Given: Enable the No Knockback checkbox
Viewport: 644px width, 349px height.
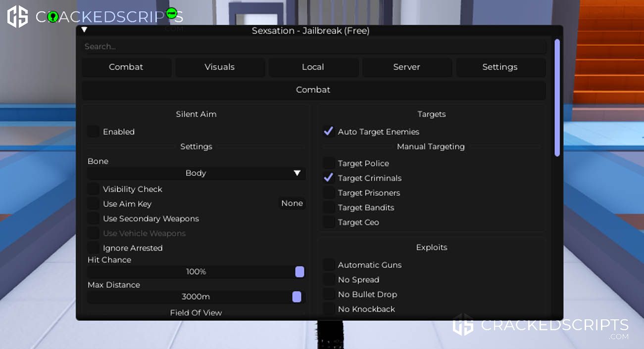Looking at the screenshot, I should (329, 309).
